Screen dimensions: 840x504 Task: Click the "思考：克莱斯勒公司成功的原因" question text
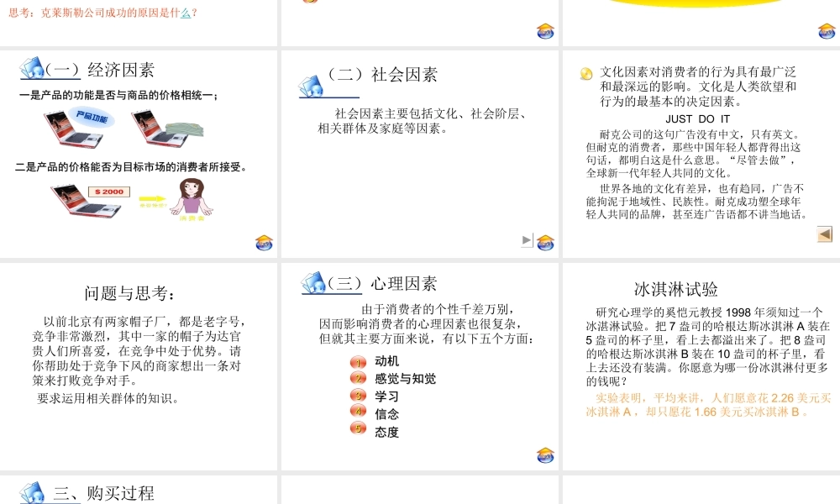(99, 12)
